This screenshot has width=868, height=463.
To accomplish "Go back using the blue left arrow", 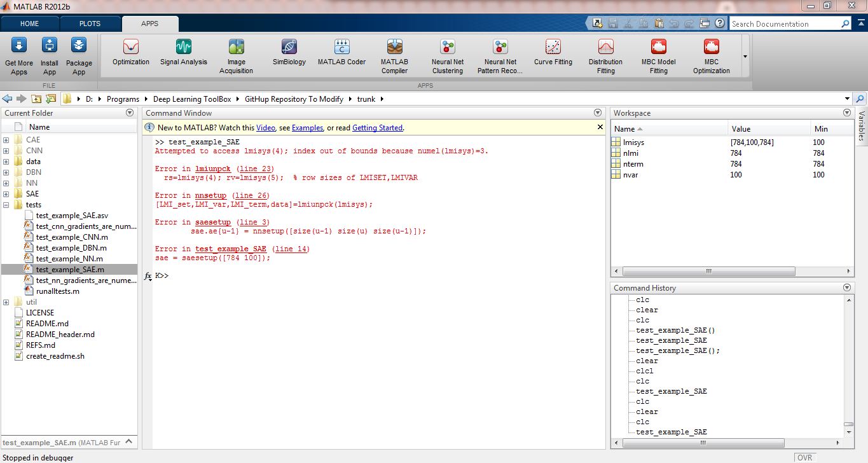I will click(8, 99).
